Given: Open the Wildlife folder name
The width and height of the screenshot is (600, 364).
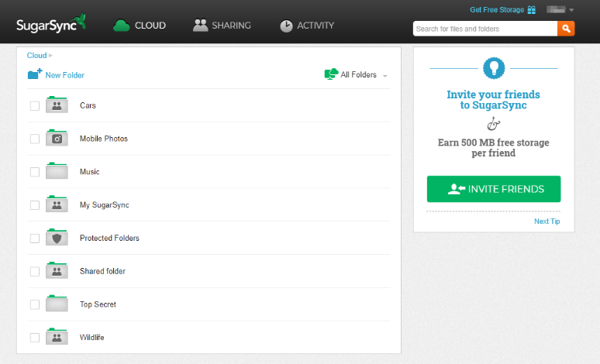Looking at the screenshot, I should click(91, 337).
